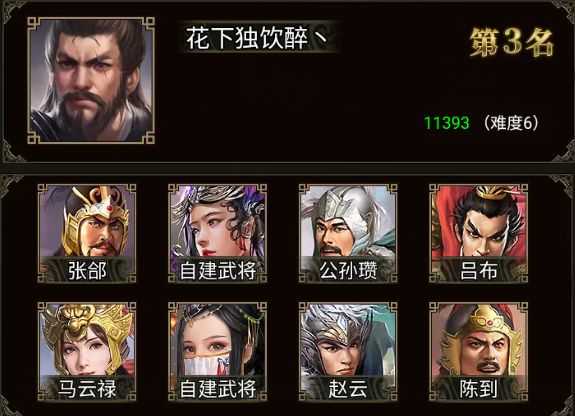Click the 张郃 name label
Image resolution: width=575 pixels, height=416 pixels.
[x=87, y=271]
